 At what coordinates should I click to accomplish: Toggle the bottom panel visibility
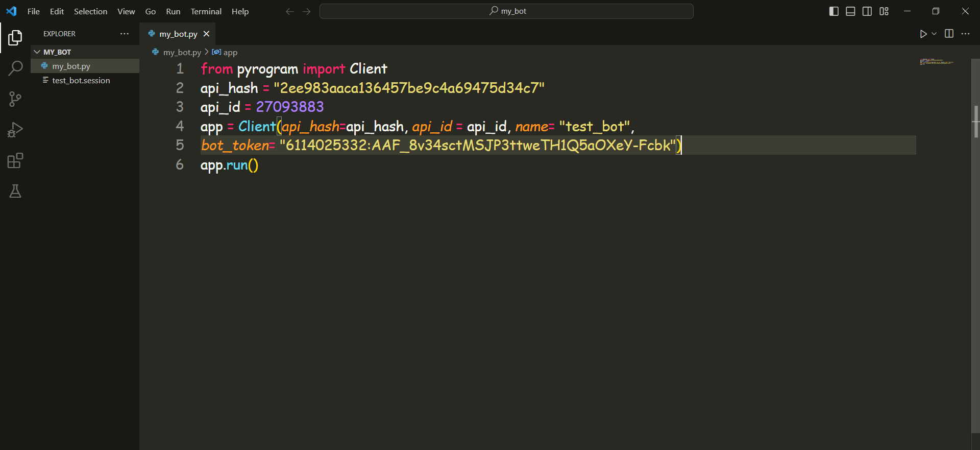[x=850, y=11]
